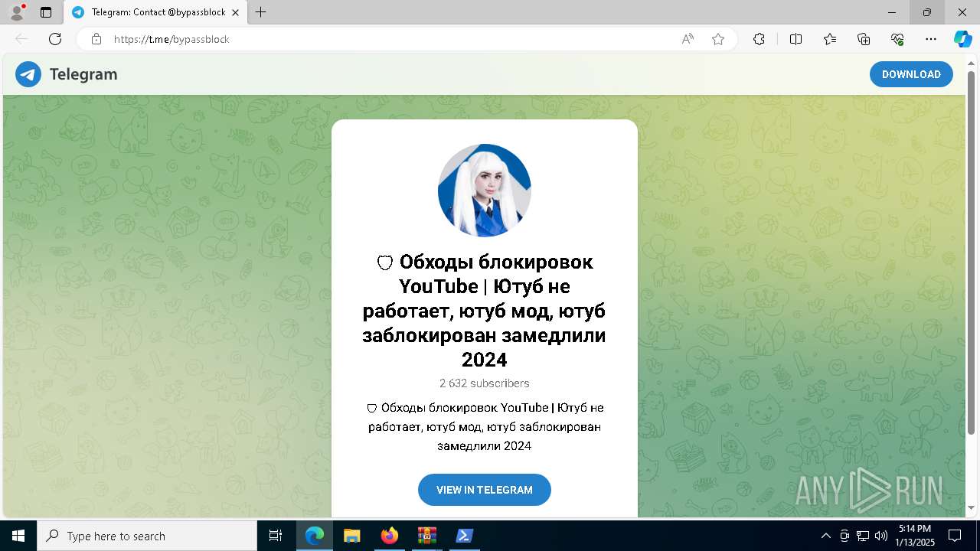This screenshot has width=980, height=551.
Task: Close the Telegram browser tab
Action: point(237,12)
